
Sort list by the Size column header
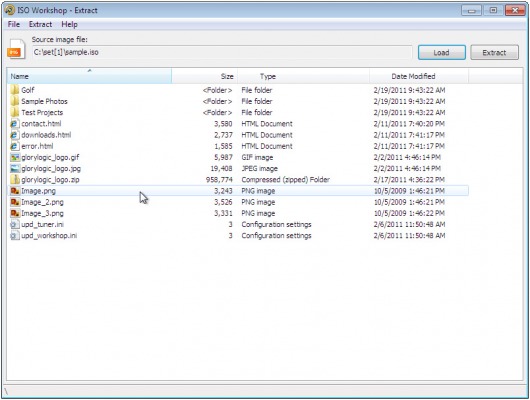point(204,76)
